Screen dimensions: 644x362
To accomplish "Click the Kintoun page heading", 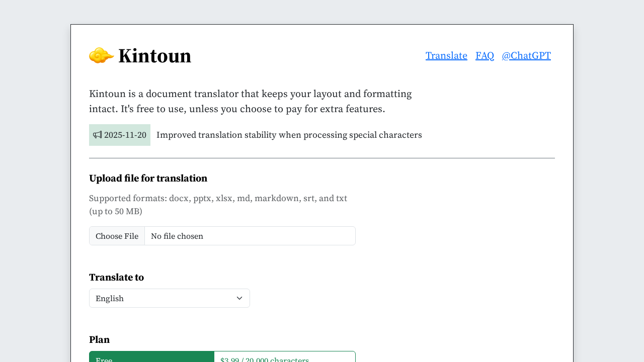I will (x=154, y=56).
